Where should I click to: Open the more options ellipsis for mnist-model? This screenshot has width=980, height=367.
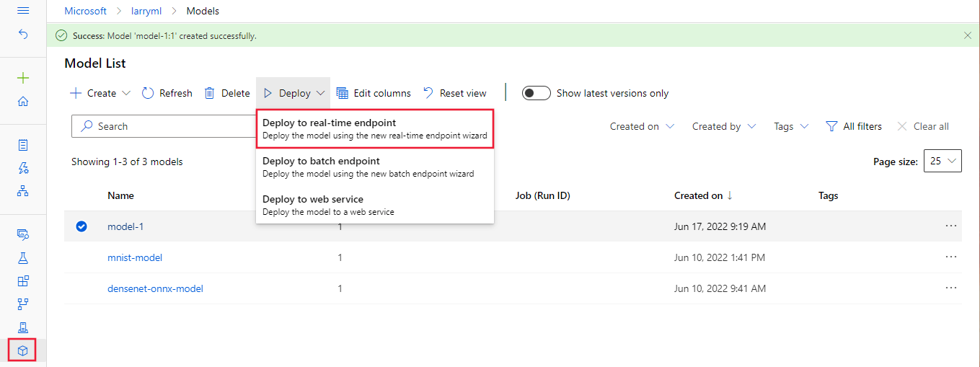(951, 257)
